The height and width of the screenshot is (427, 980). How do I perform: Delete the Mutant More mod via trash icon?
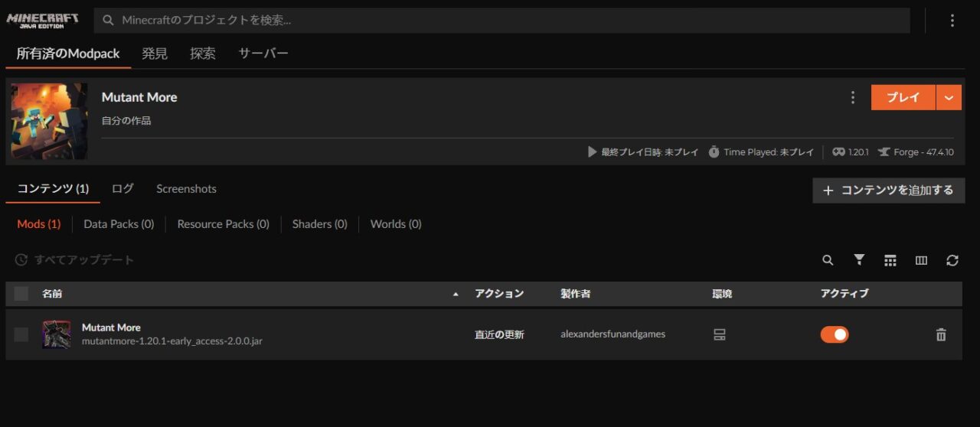click(x=941, y=334)
